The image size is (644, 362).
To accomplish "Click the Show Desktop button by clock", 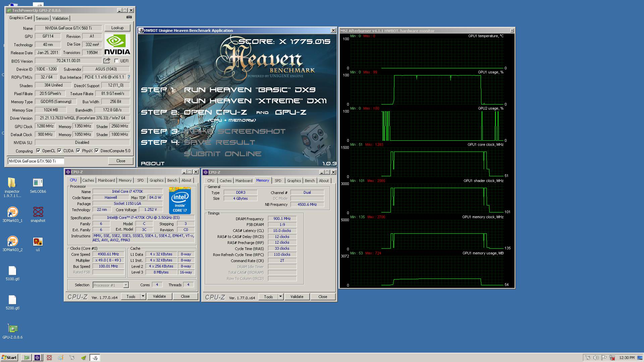I will [640, 358].
